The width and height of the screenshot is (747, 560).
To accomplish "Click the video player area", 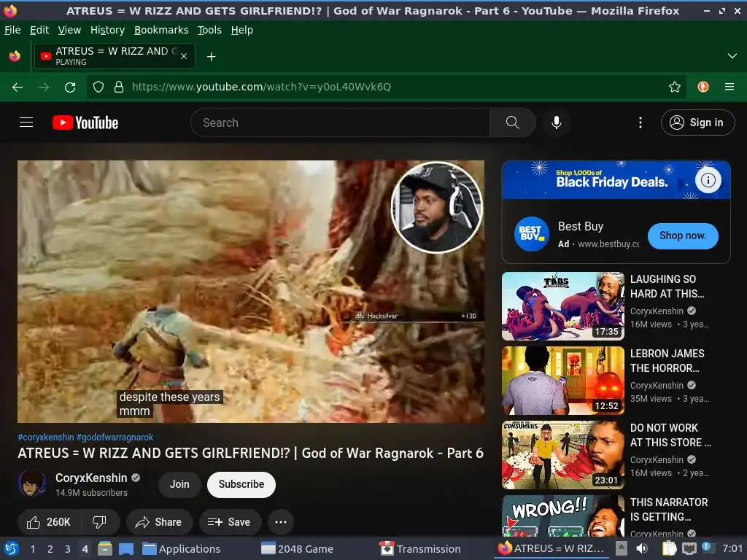I will click(251, 292).
